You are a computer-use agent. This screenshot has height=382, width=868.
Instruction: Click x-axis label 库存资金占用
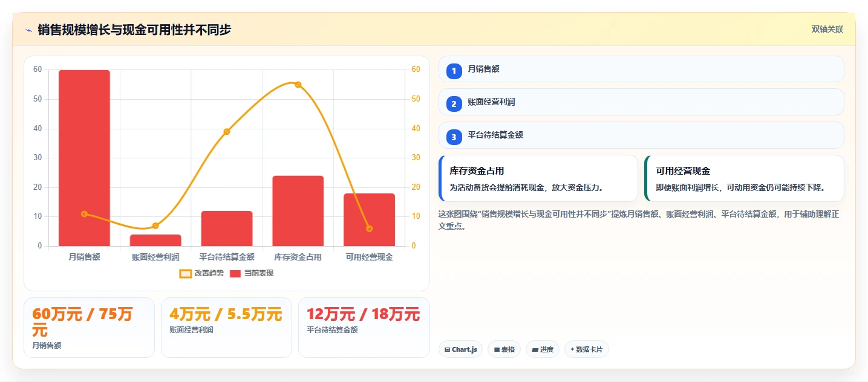[x=298, y=257]
